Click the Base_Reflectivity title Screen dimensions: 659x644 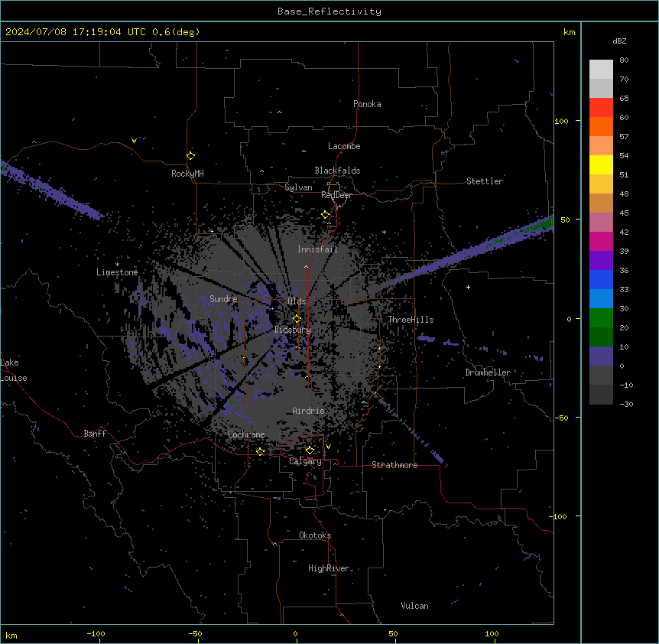(x=329, y=11)
